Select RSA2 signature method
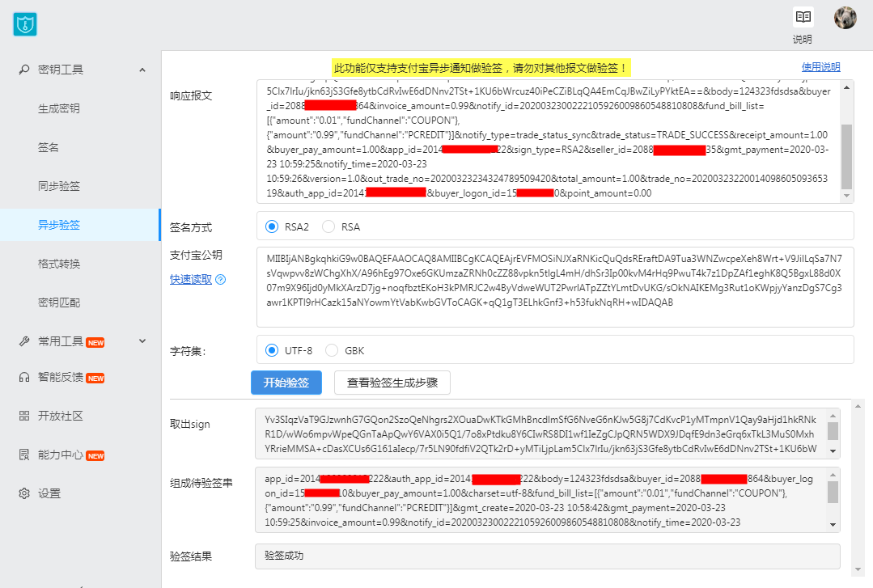The width and height of the screenshot is (873, 588). 272,226
